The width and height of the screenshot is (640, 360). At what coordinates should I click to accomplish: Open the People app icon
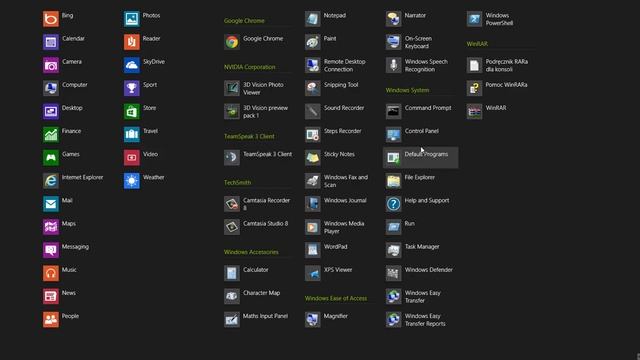click(x=51, y=320)
